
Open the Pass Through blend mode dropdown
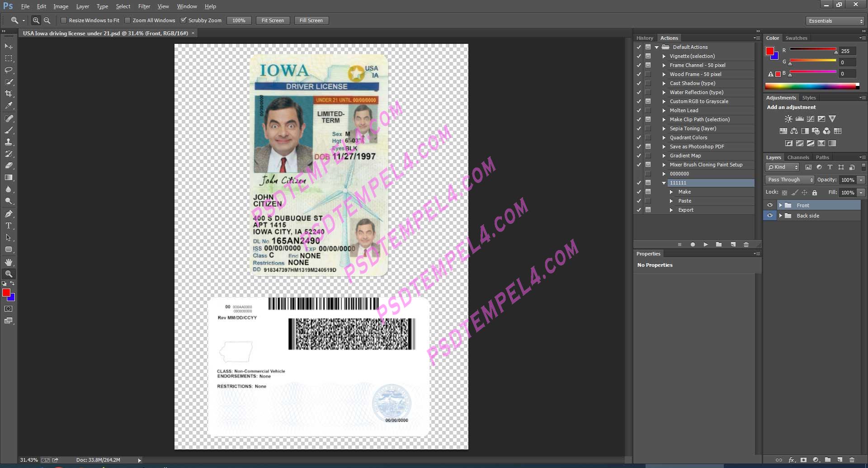click(x=789, y=180)
